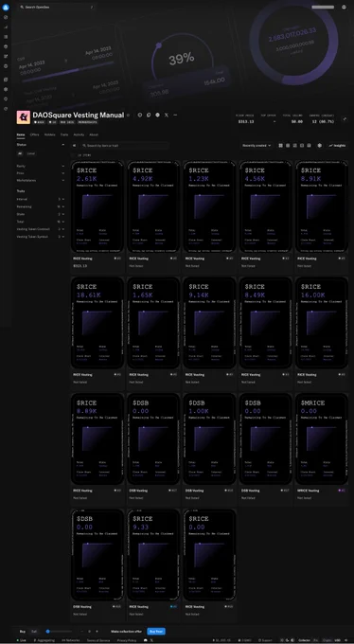Click the MEMBERSHIPS category tag
Image resolution: width=354 pixels, height=644 pixels.
coord(87,122)
